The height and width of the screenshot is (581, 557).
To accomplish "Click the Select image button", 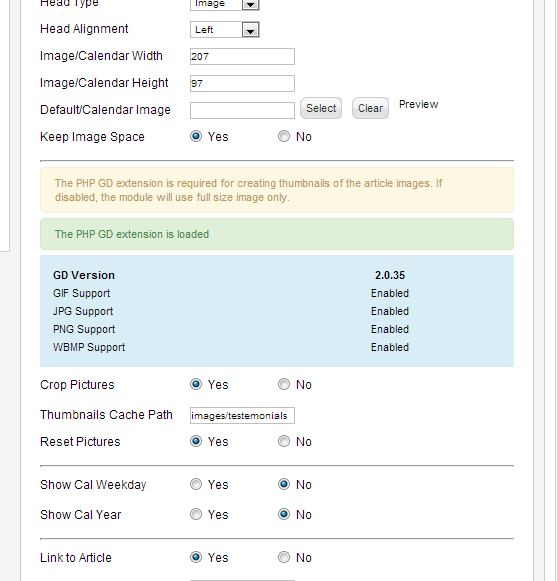I will (321, 108).
